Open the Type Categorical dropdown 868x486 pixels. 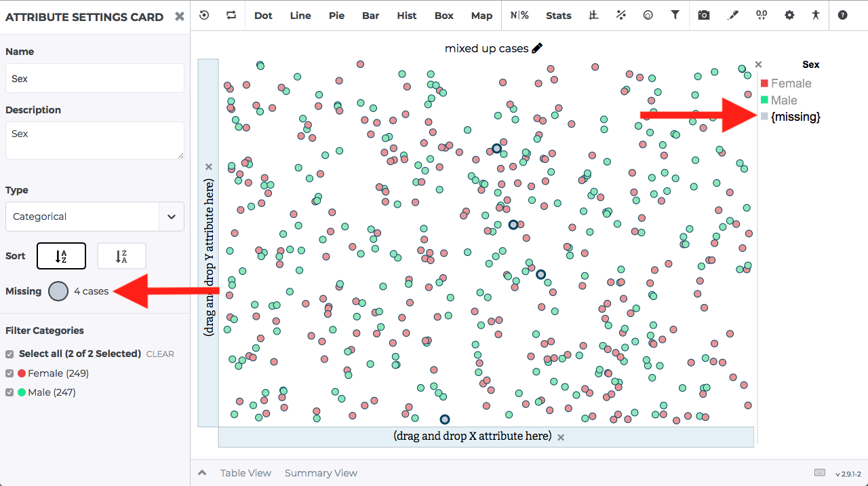click(95, 217)
